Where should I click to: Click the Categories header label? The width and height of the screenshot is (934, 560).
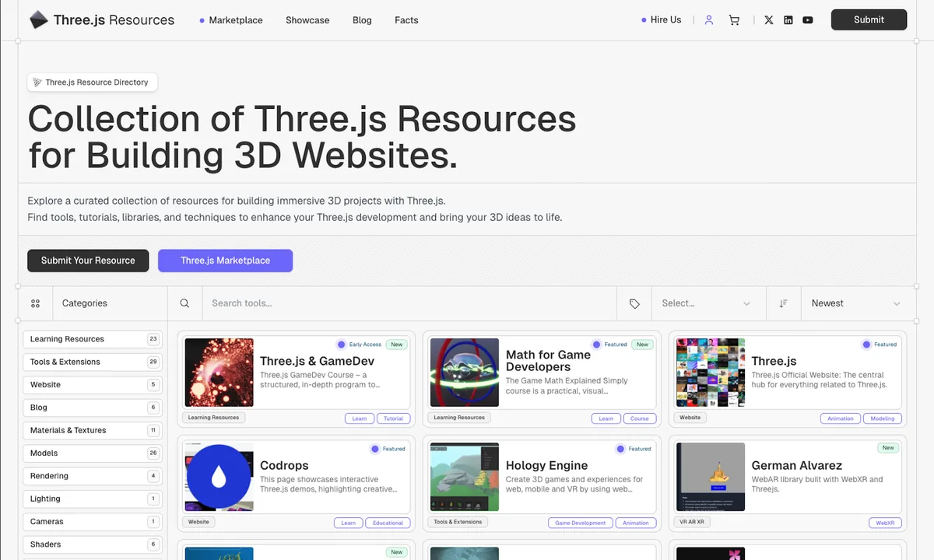(x=85, y=303)
